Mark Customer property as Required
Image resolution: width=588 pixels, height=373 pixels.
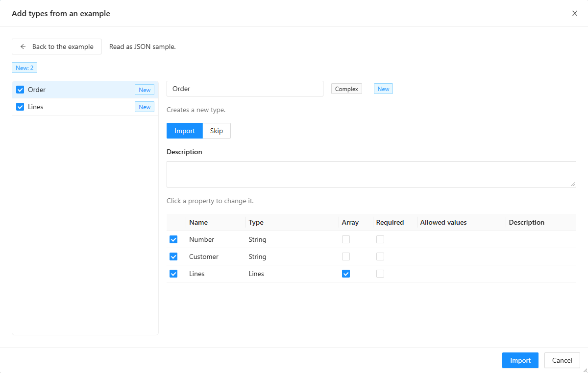click(x=380, y=256)
